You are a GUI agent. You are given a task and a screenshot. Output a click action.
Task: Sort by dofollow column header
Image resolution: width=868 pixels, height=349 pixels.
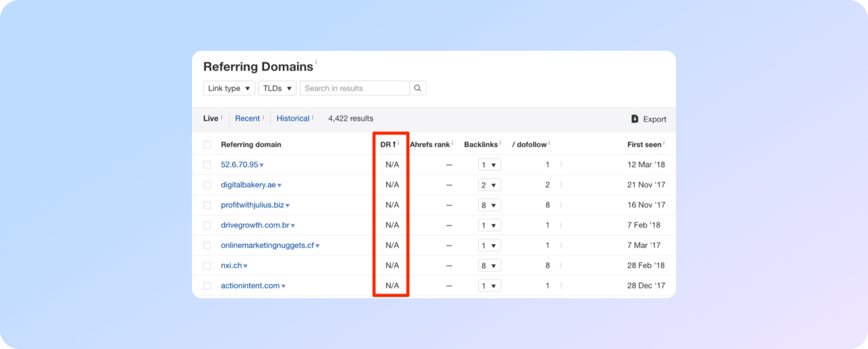coord(530,145)
